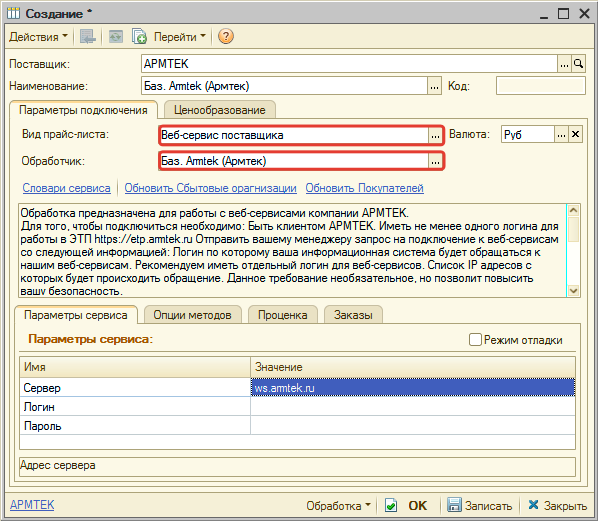Click the empty Логин value cell
The width and height of the screenshot is (598, 521).
coord(413,407)
